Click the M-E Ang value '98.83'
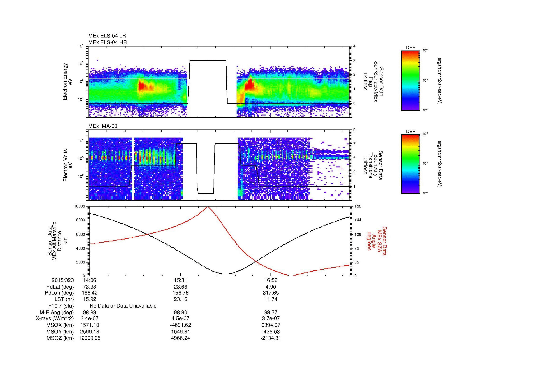Screen dimensions: 555x392 (x=89, y=313)
